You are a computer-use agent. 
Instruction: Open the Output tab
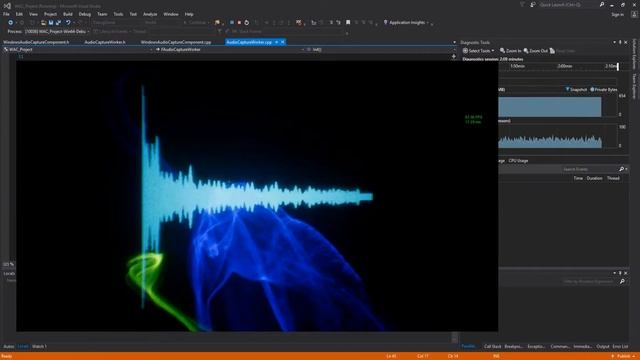603,347
